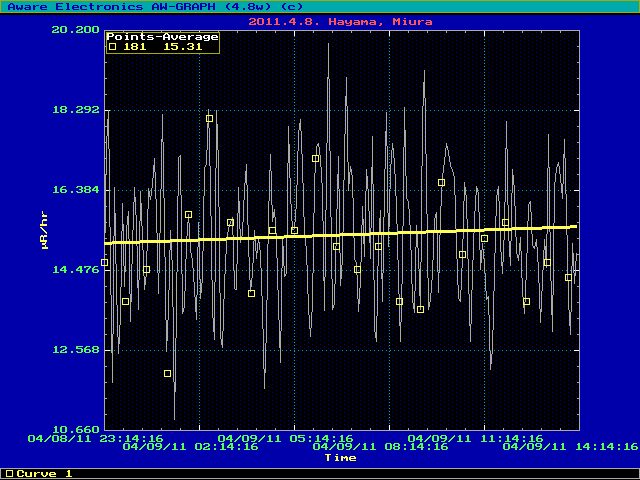640x480 pixels.
Task: Click the highest square data point marker
Action: (x=210, y=118)
